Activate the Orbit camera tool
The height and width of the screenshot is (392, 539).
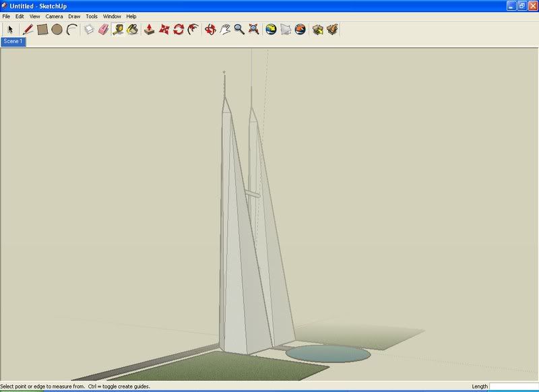210,30
